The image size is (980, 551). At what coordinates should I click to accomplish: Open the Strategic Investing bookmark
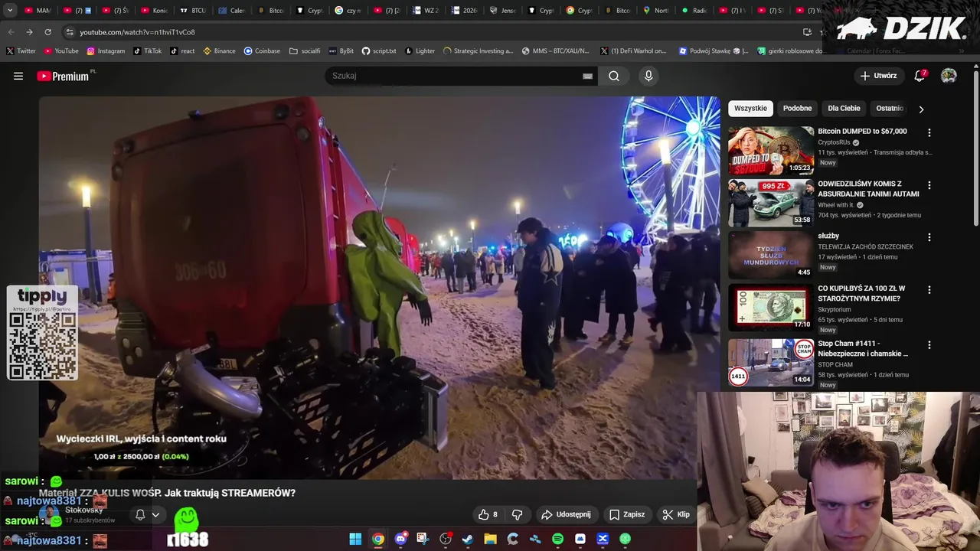479,51
